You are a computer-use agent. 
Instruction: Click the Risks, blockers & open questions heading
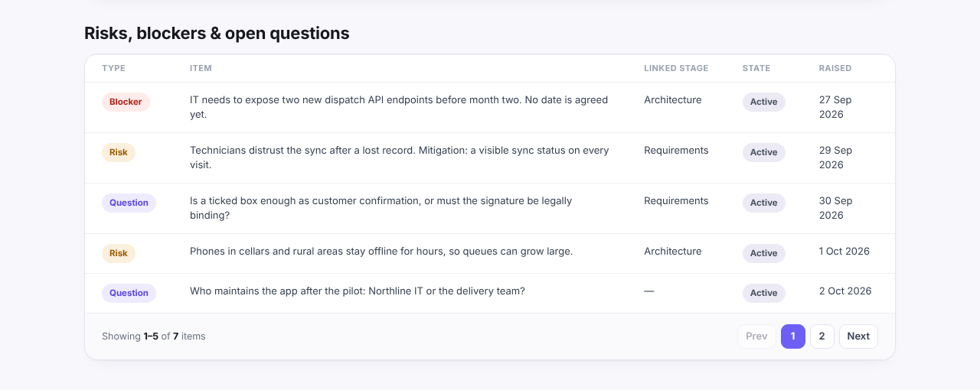tap(217, 34)
